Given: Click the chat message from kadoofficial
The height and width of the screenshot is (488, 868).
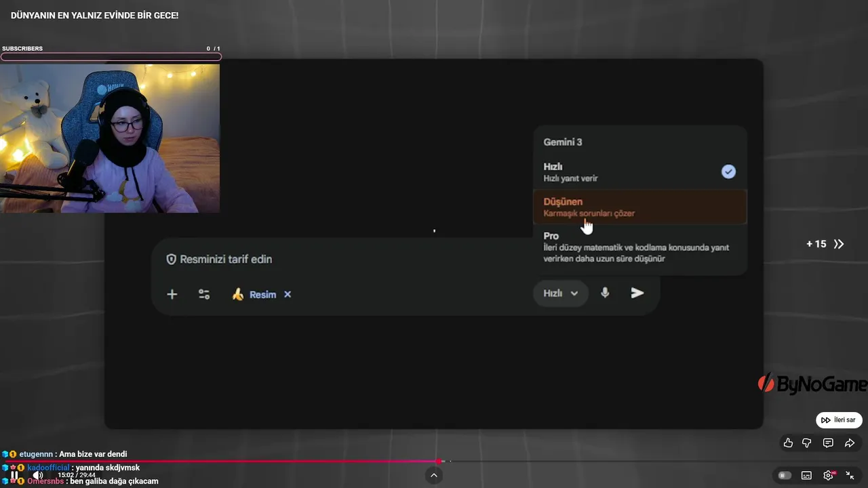Looking at the screenshot, I should 71,468.
